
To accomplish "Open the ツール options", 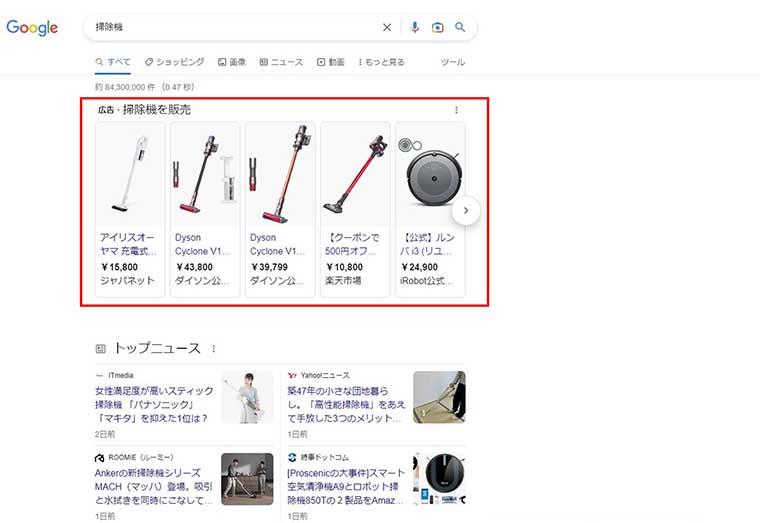I will tap(453, 62).
